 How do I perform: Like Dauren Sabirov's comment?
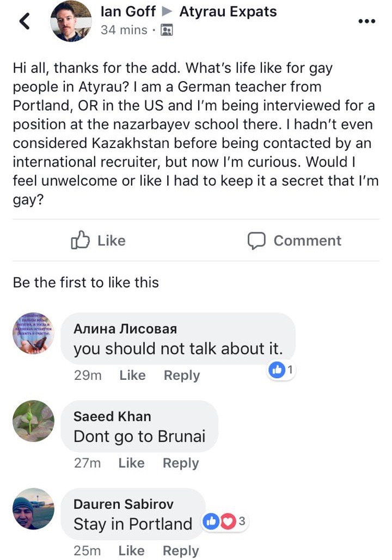pos(132,550)
